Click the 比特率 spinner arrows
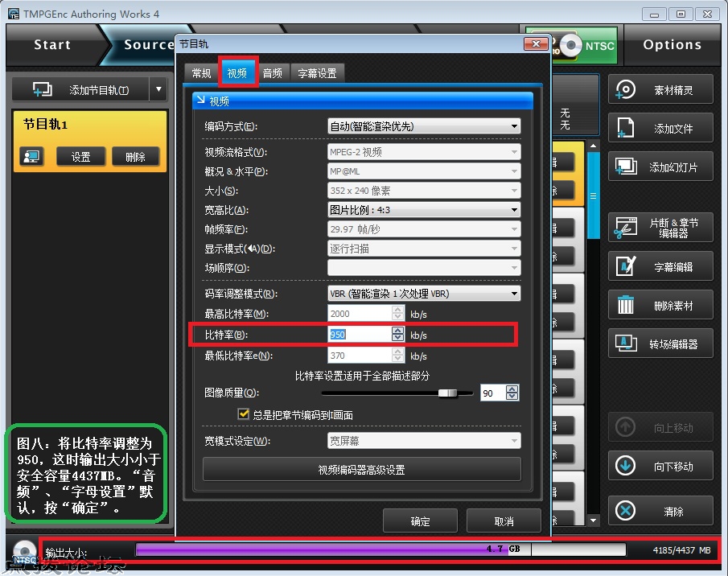The image size is (728, 576). pos(398,334)
